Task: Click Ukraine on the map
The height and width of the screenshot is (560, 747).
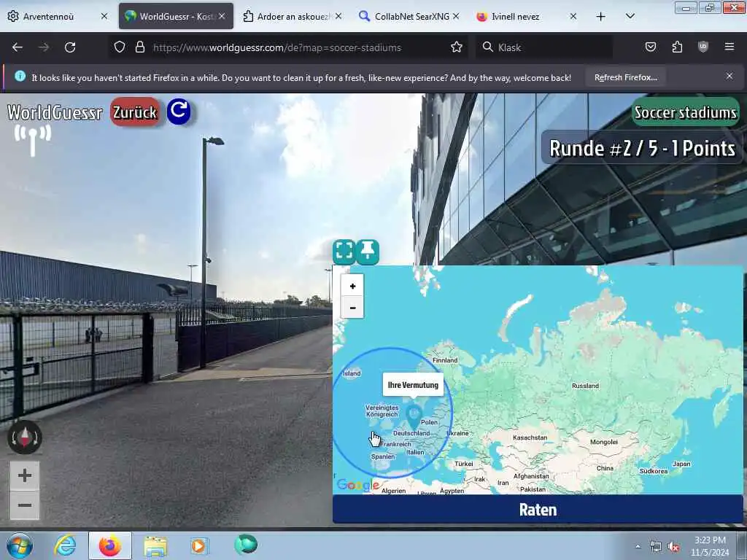Action: tap(458, 433)
